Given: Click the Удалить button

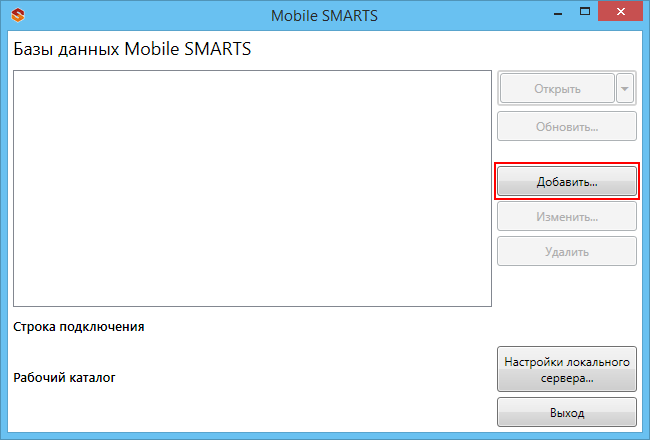Looking at the screenshot, I should (x=567, y=251).
